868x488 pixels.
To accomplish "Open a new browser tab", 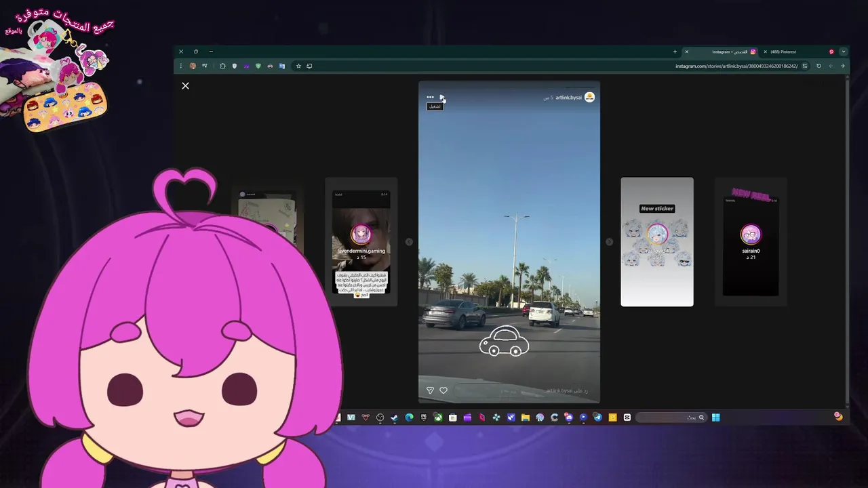I will (675, 52).
